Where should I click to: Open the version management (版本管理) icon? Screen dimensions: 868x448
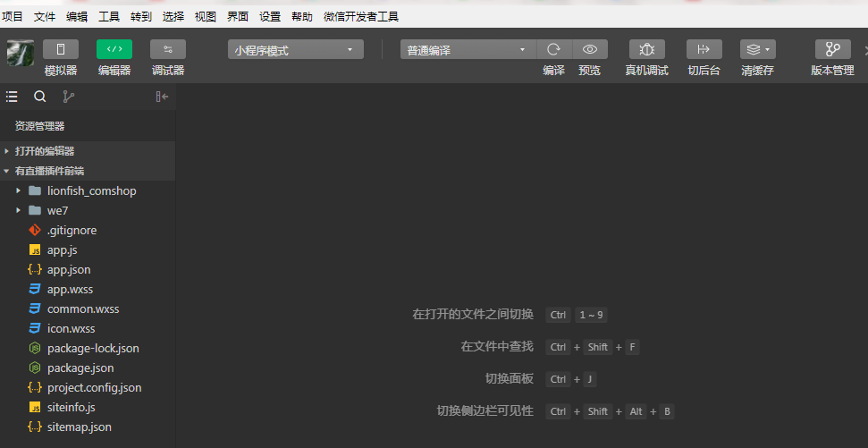[832, 49]
